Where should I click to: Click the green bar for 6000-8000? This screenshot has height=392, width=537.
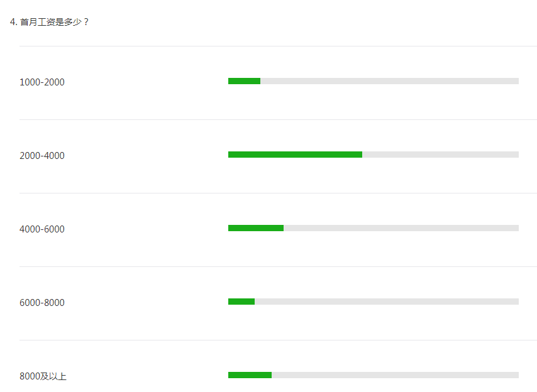241,302
